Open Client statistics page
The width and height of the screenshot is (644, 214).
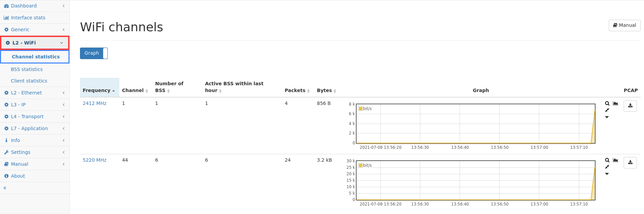tap(29, 81)
